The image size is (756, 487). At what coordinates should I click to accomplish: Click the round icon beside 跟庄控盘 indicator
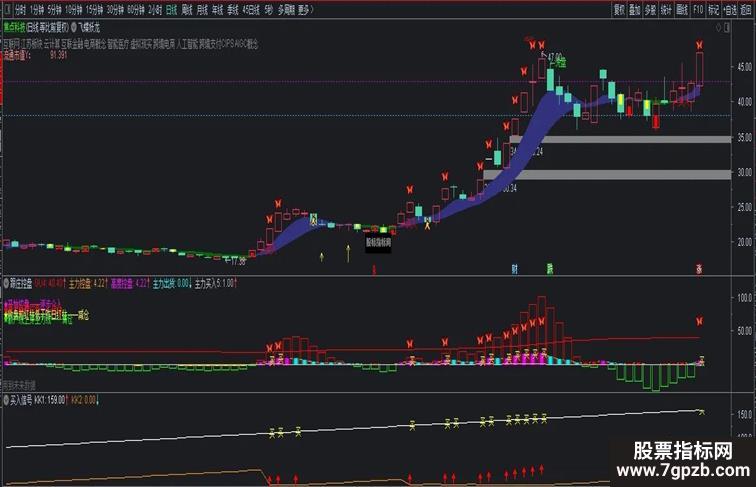[6, 283]
